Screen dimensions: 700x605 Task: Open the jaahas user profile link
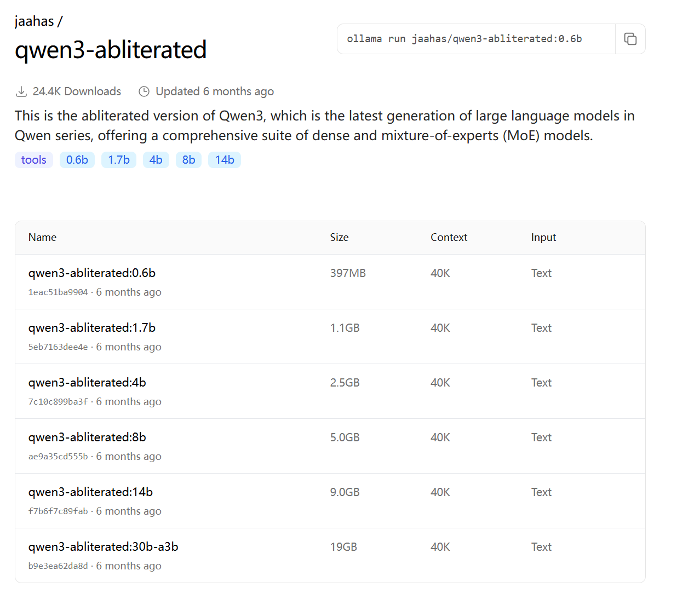click(x=34, y=21)
